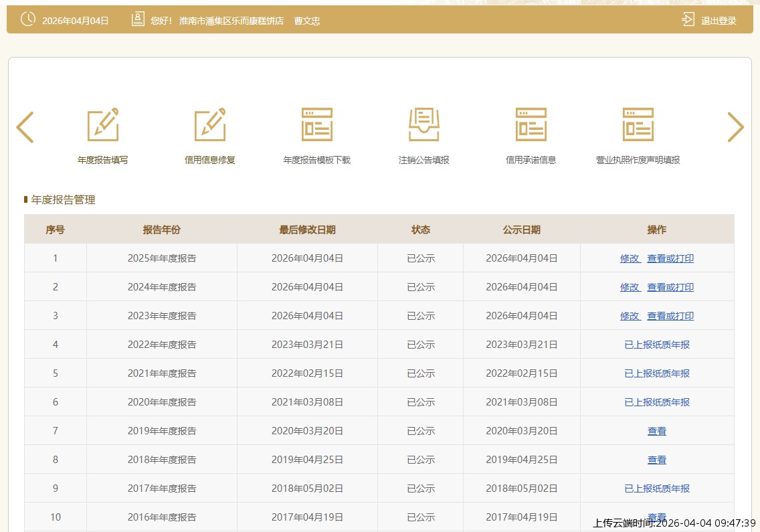Click 修改 for the 2025年年度报告

(630, 258)
